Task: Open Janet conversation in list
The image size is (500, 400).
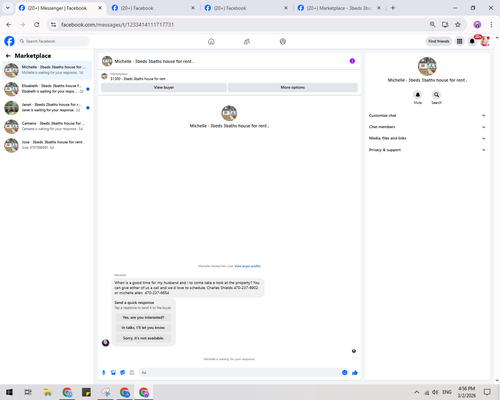Action: 47,107
